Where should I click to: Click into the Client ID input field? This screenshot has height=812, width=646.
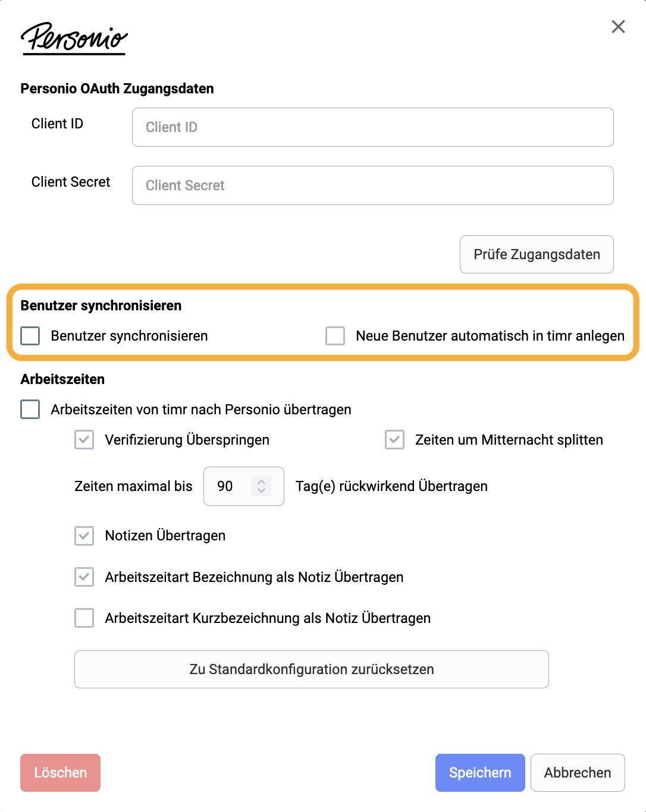[x=373, y=127]
